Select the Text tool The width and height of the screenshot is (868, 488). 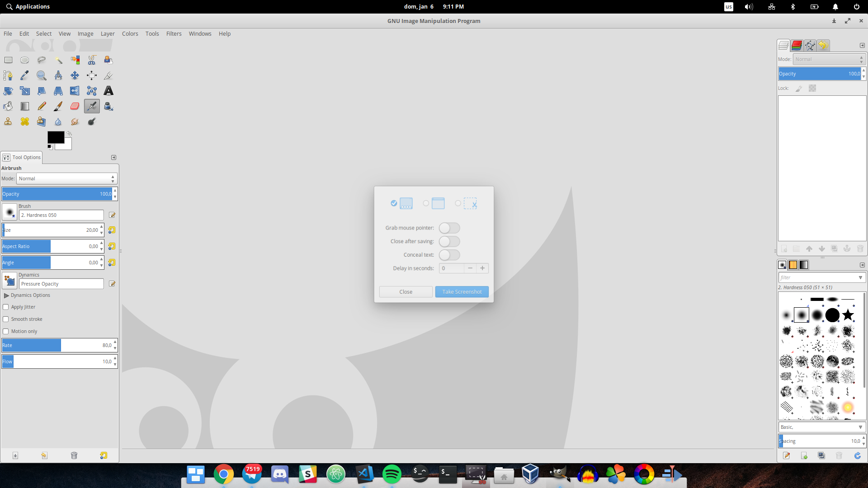tap(108, 91)
